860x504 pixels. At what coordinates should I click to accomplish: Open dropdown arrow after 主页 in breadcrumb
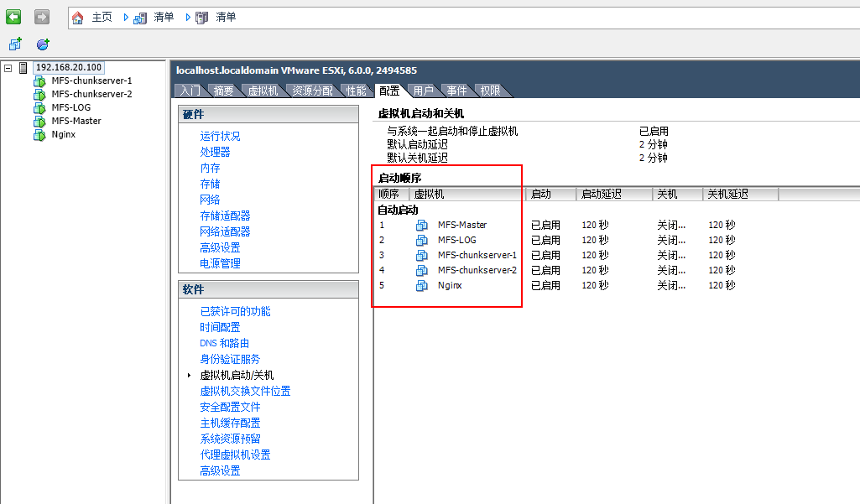[x=126, y=17]
